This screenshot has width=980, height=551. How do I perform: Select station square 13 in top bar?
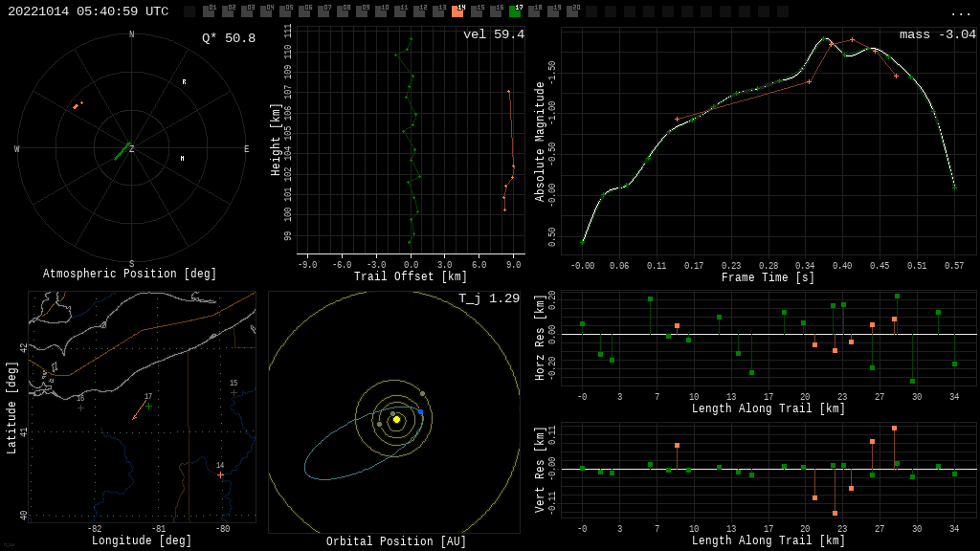pyautogui.click(x=438, y=11)
